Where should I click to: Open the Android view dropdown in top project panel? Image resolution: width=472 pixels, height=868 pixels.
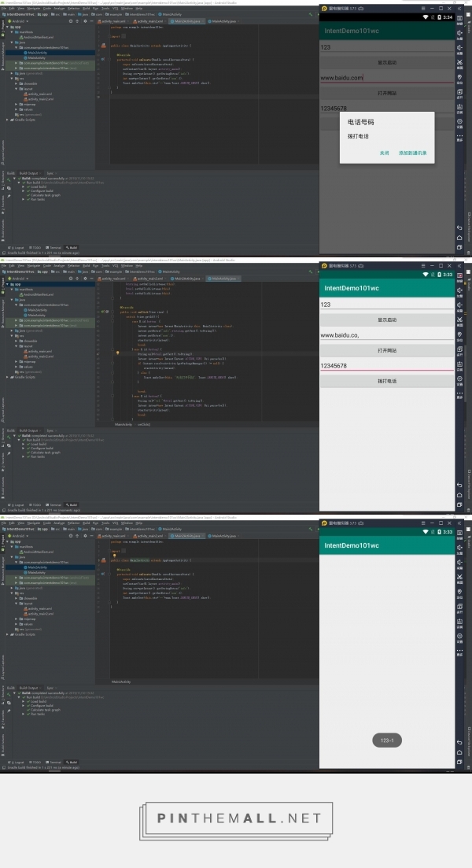pos(18,21)
